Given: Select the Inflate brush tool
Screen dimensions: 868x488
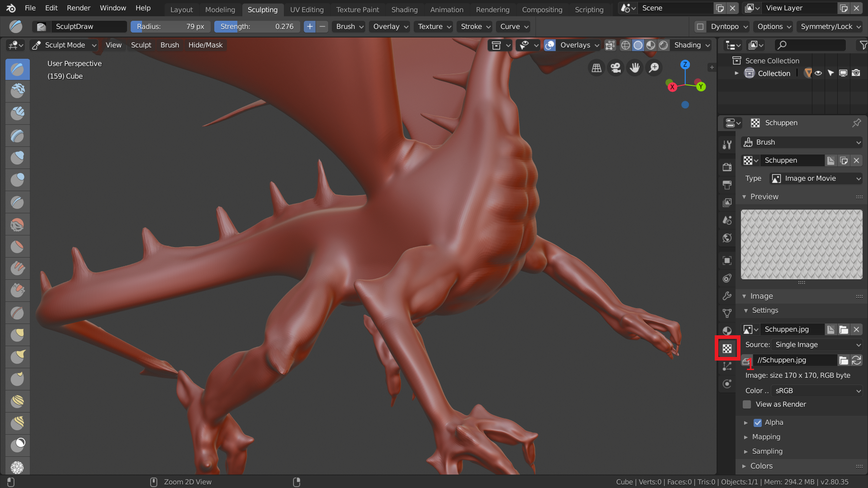Looking at the screenshot, I should point(18,158).
